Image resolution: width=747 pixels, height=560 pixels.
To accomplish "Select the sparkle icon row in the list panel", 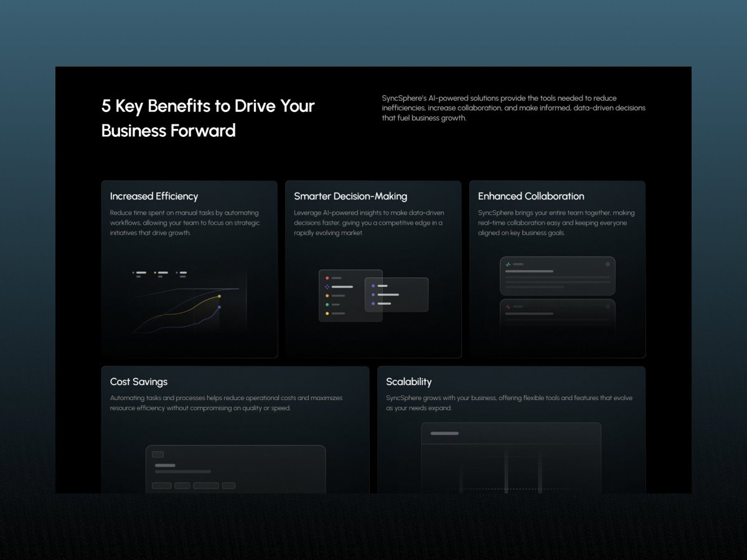I will (339, 287).
